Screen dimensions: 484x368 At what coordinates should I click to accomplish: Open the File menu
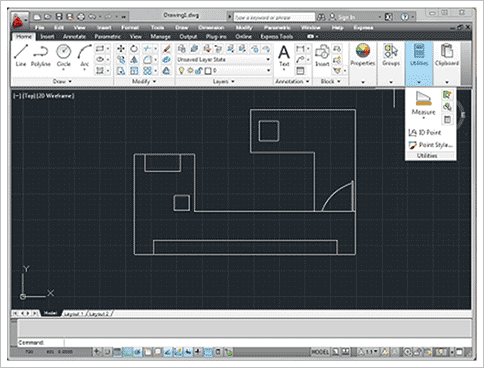tap(40, 27)
